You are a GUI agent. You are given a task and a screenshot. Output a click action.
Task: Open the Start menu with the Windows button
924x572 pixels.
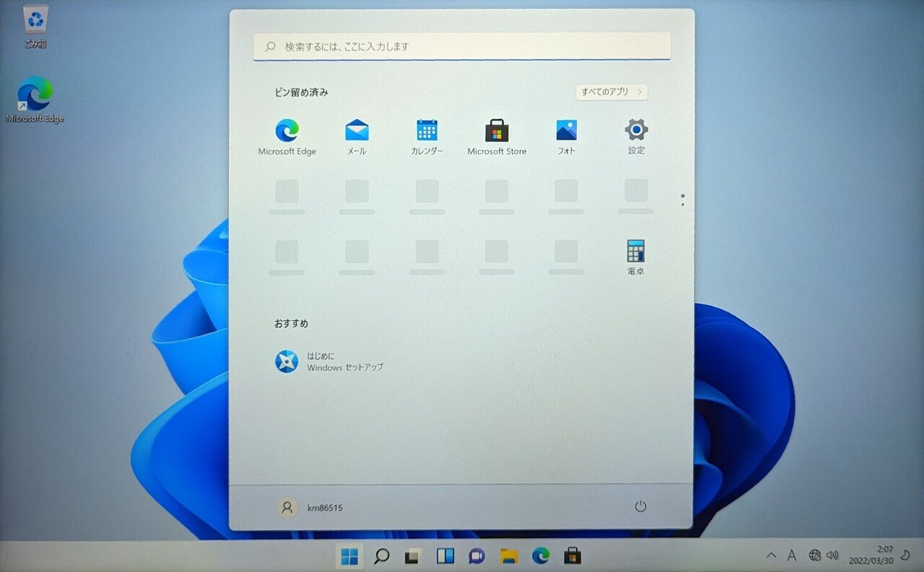click(x=349, y=556)
